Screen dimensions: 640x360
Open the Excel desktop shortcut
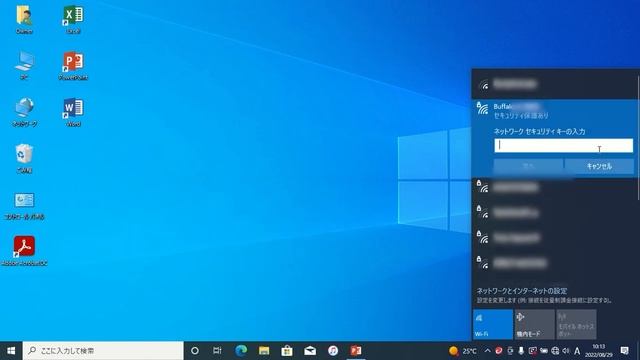(73, 19)
